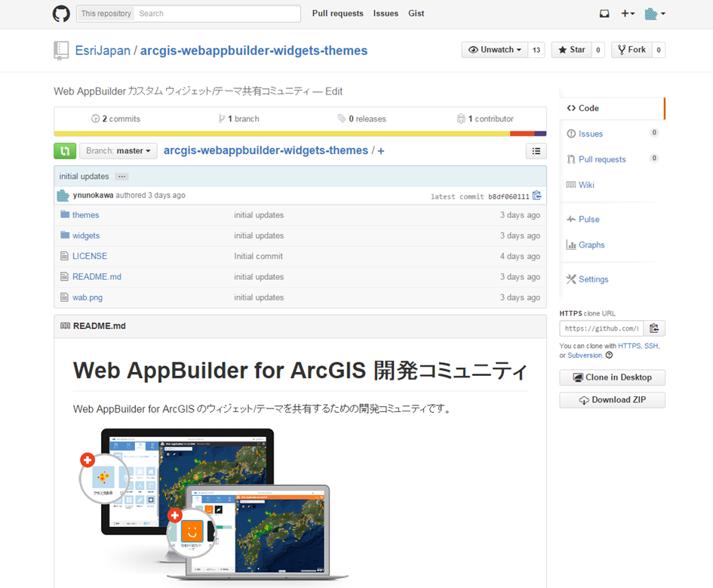Click Gist in top navigation
This screenshot has width=713, height=588.
pyautogui.click(x=416, y=14)
